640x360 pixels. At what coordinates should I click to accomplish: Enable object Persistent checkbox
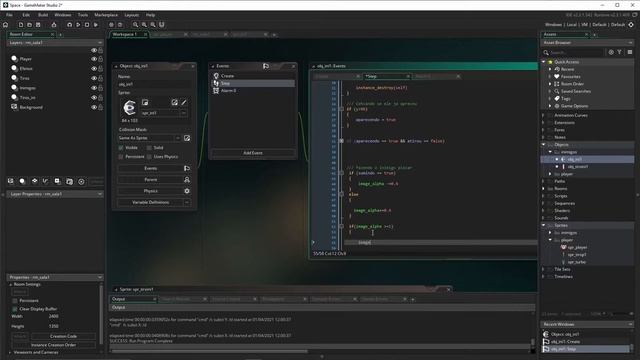tap(121, 156)
